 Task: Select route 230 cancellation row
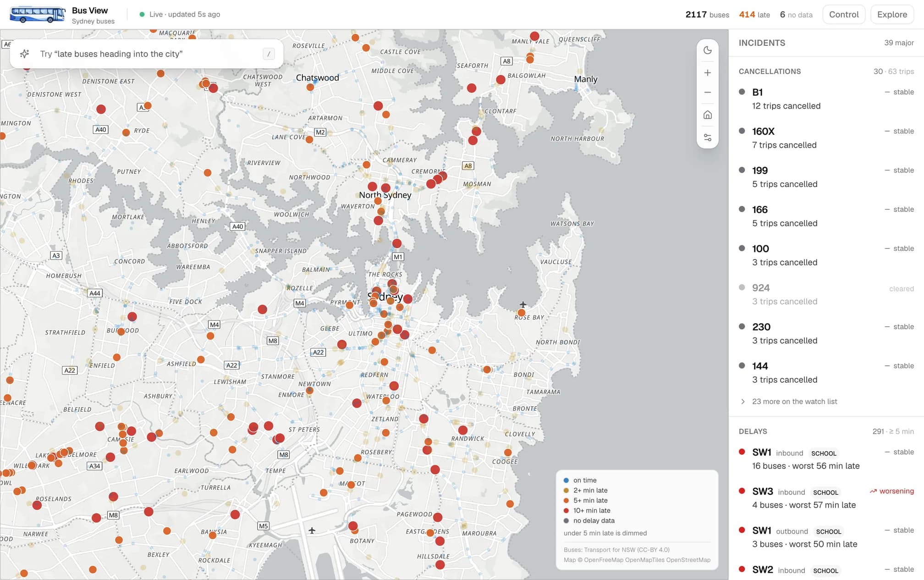pos(826,334)
